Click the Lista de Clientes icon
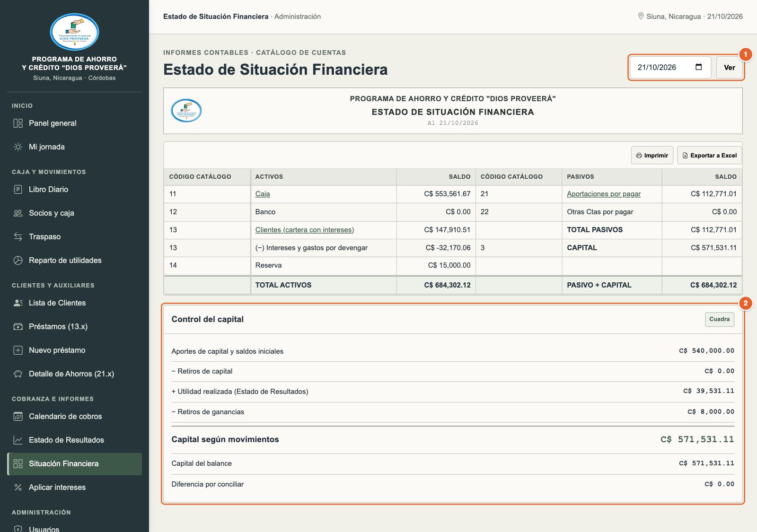The image size is (757, 532). [18, 303]
